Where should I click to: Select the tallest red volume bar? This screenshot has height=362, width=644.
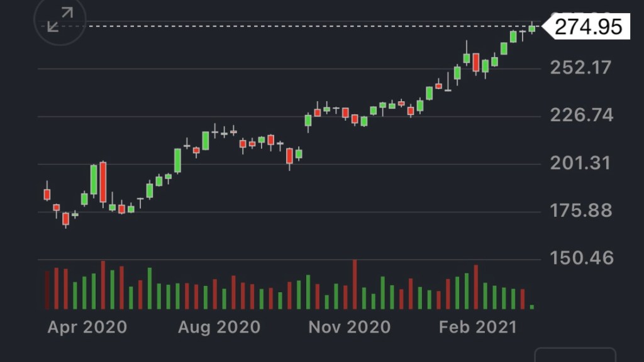click(354, 284)
